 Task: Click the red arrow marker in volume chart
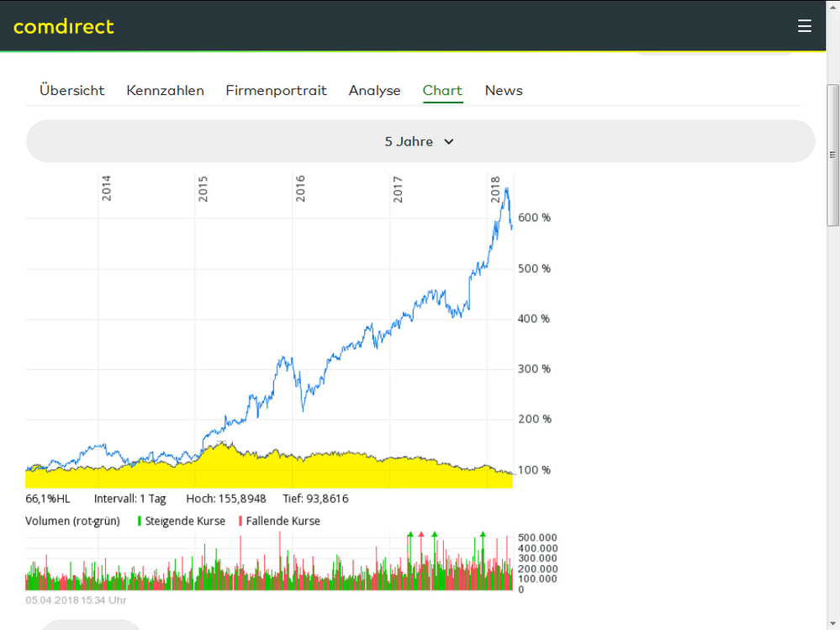[421, 534]
